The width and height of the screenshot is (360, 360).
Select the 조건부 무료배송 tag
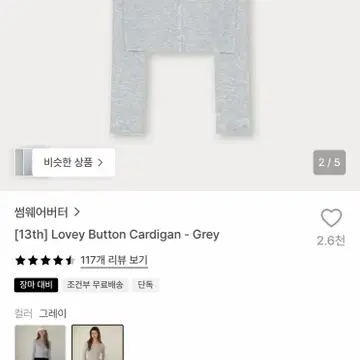[95, 285]
